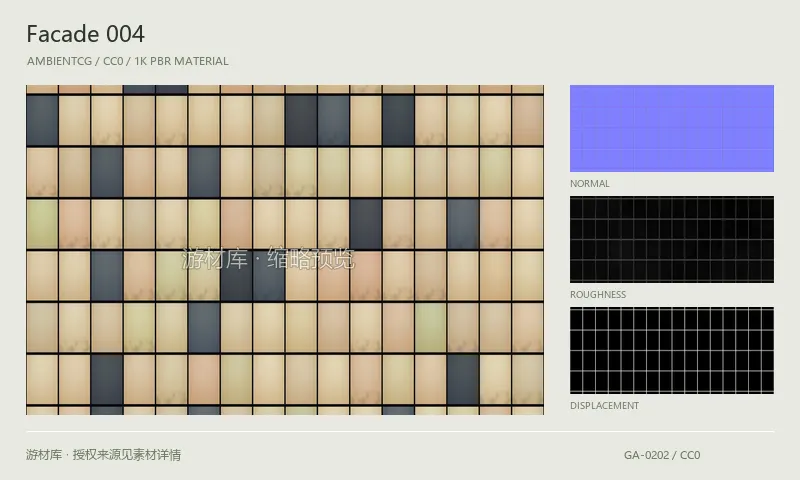Click "AMBIENTCG / CC0 / 1K PBR MATERIAL" subtitle
The height and width of the screenshot is (480, 800).
(128, 61)
